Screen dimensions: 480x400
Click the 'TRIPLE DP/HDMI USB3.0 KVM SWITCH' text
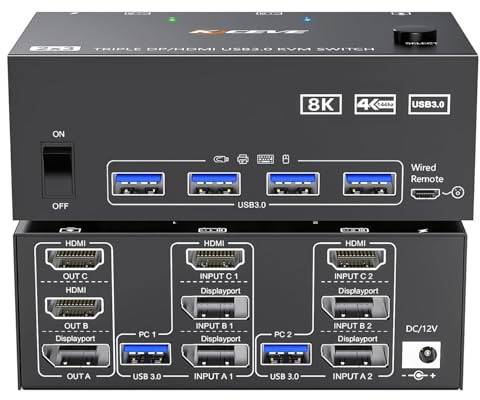click(234, 49)
